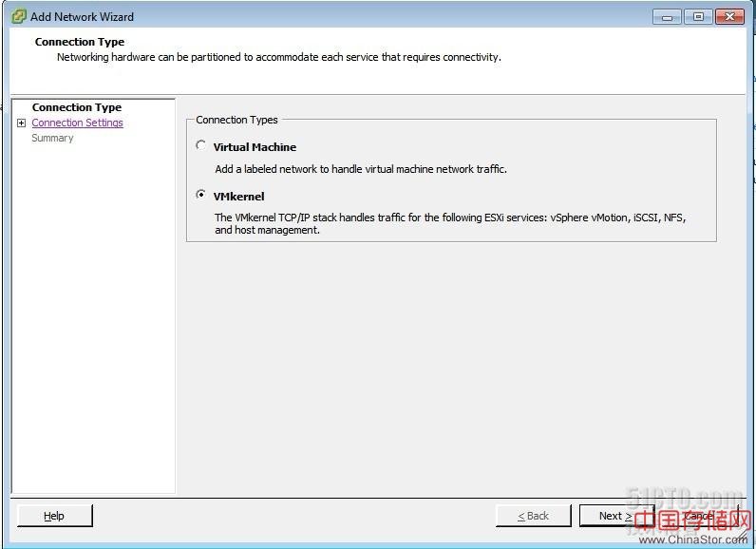
Task: Expand the Connection Settings tree node
Action: click(21, 123)
